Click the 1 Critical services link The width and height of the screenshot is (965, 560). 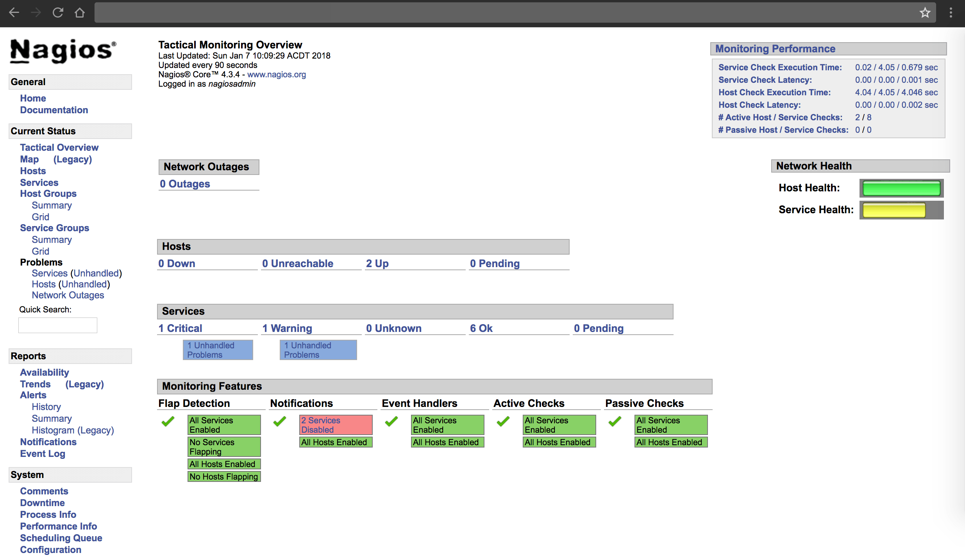pyautogui.click(x=180, y=328)
